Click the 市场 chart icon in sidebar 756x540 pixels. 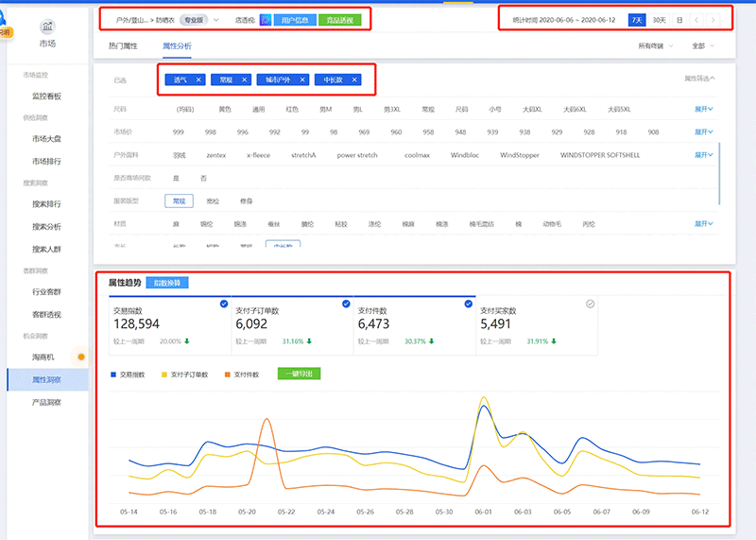click(47, 27)
